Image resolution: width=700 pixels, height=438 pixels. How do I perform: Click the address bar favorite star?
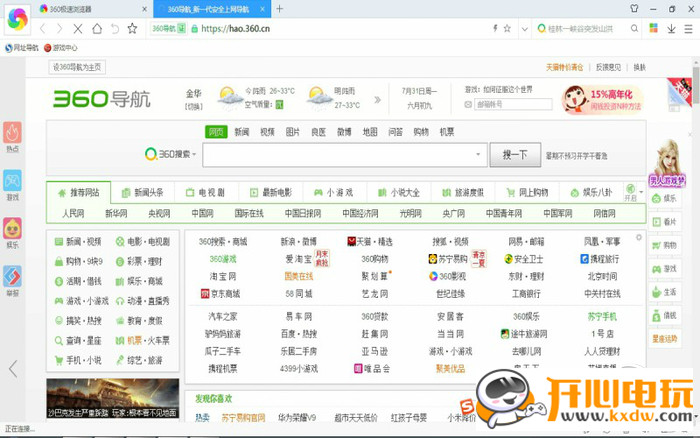click(x=507, y=29)
